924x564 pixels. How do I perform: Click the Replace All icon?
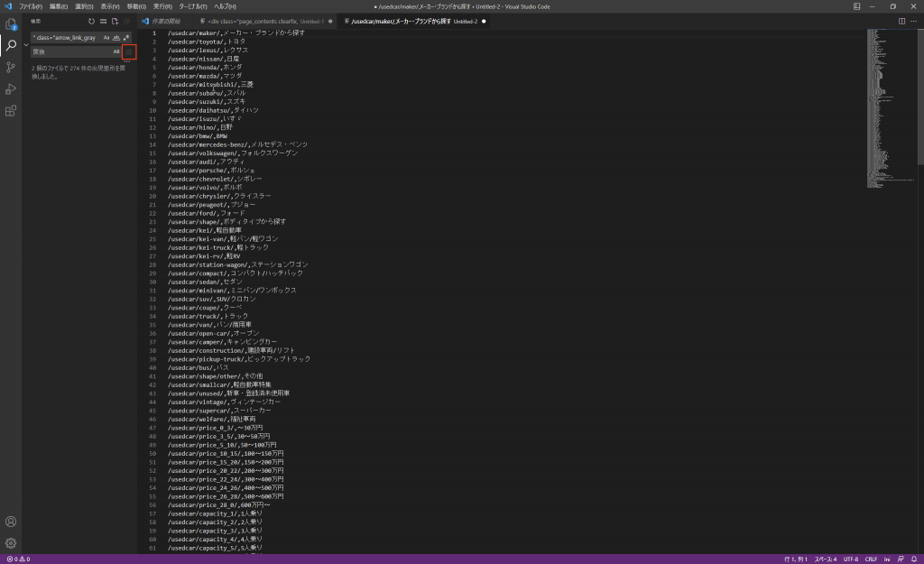(129, 51)
